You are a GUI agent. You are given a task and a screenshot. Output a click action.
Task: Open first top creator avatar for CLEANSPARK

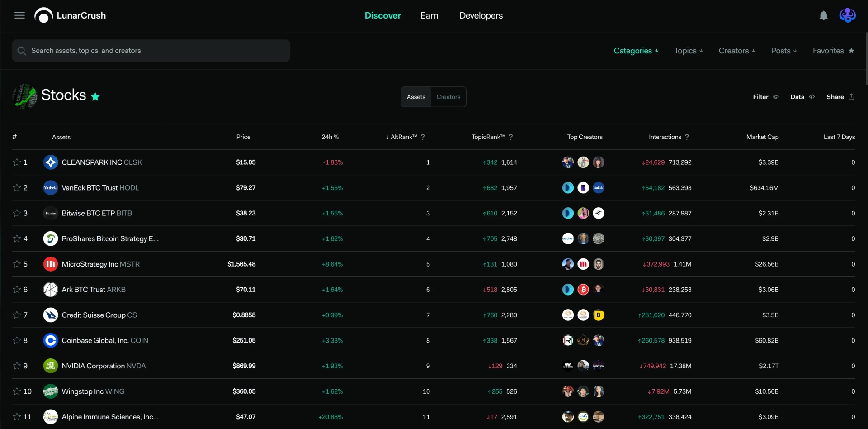click(568, 162)
